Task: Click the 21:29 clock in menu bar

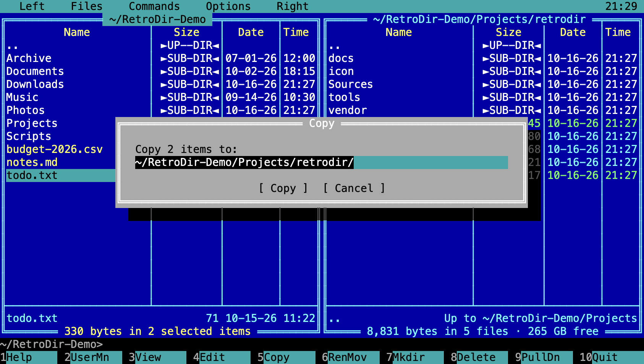Action: coord(621,6)
